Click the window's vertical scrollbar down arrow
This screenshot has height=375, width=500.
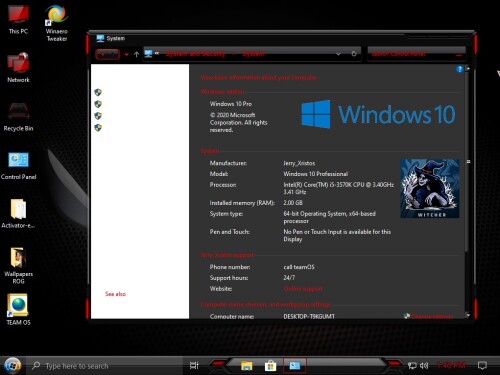[468, 315]
